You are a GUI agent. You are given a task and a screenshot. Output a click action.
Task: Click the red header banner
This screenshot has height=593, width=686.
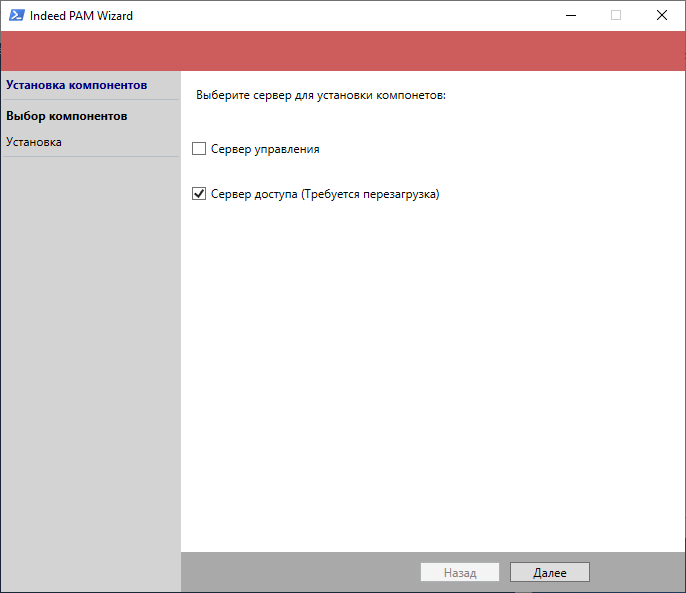(x=343, y=51)
